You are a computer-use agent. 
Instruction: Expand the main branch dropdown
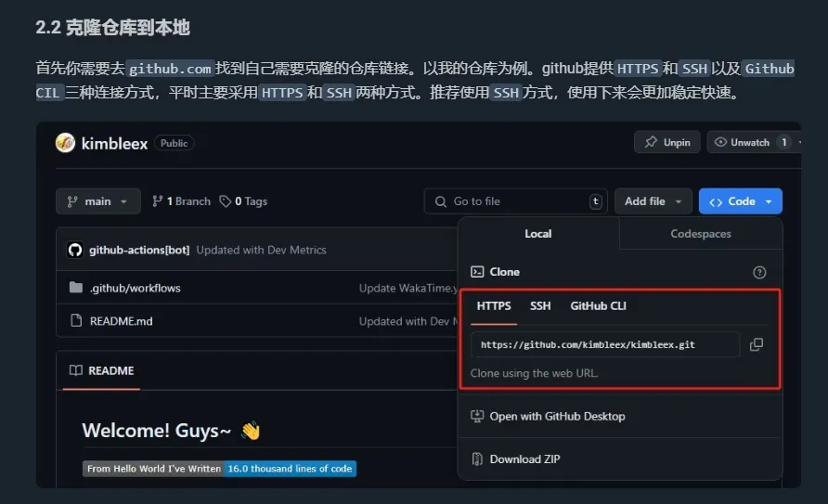(98, 201)
